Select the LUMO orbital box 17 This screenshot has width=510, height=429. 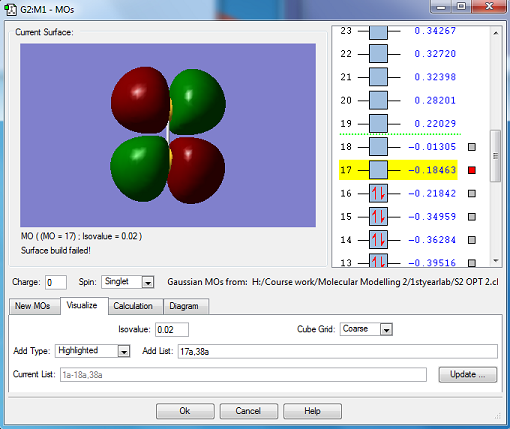coord(378,170)
